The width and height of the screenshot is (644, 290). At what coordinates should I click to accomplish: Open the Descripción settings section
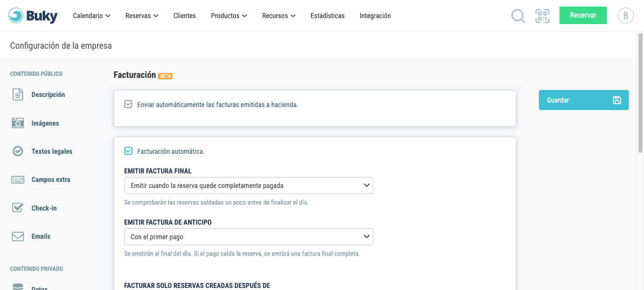click(48, 94)
